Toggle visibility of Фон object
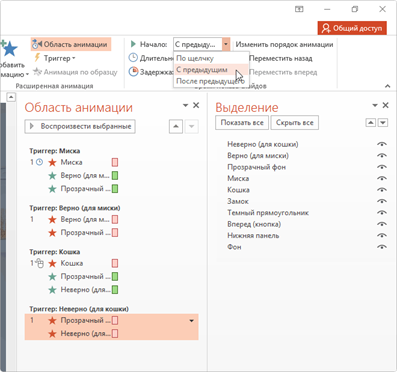Viewport: 397px width, 372px height. (382, 247)
